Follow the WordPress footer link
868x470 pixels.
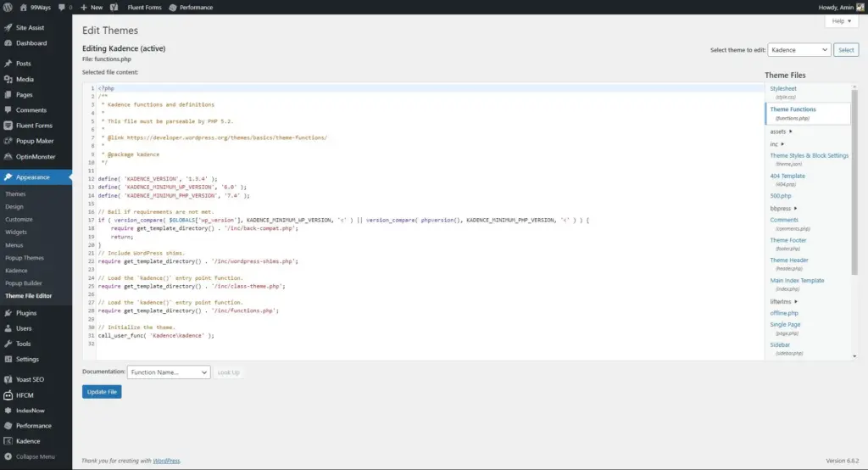166,461
